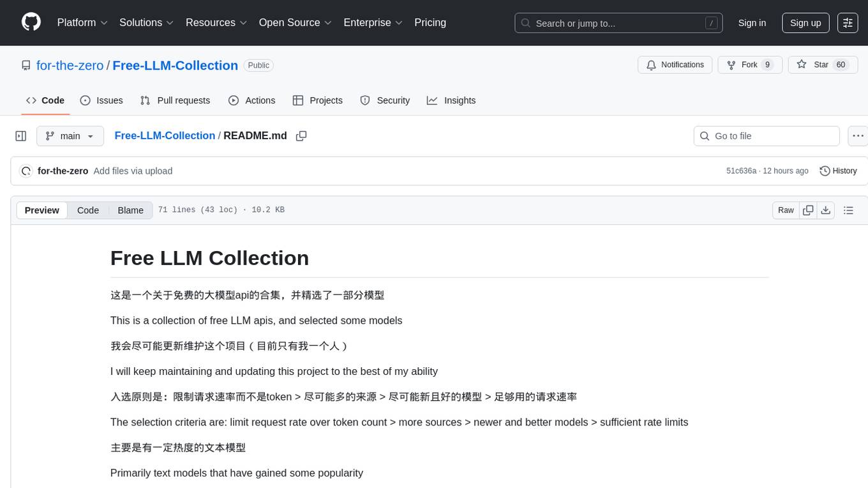Open the fork count of 9
This screenshot has height=488, width=868.
tap(767, 65)
